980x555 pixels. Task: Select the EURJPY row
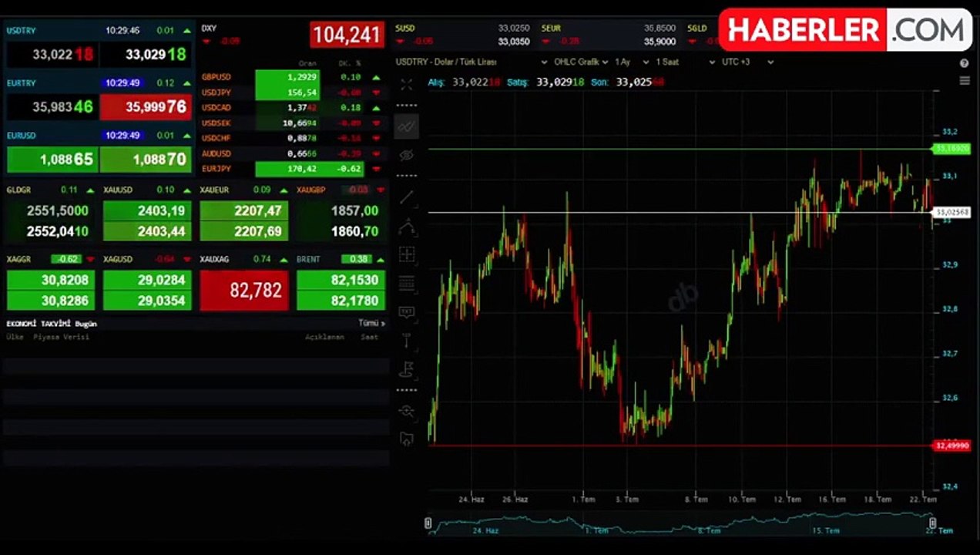[x=291, y=169]
